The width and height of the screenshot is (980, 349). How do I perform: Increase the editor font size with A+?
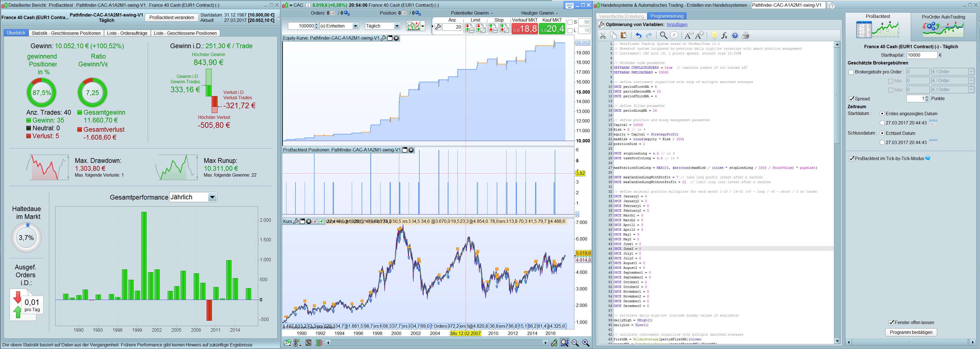699,35
